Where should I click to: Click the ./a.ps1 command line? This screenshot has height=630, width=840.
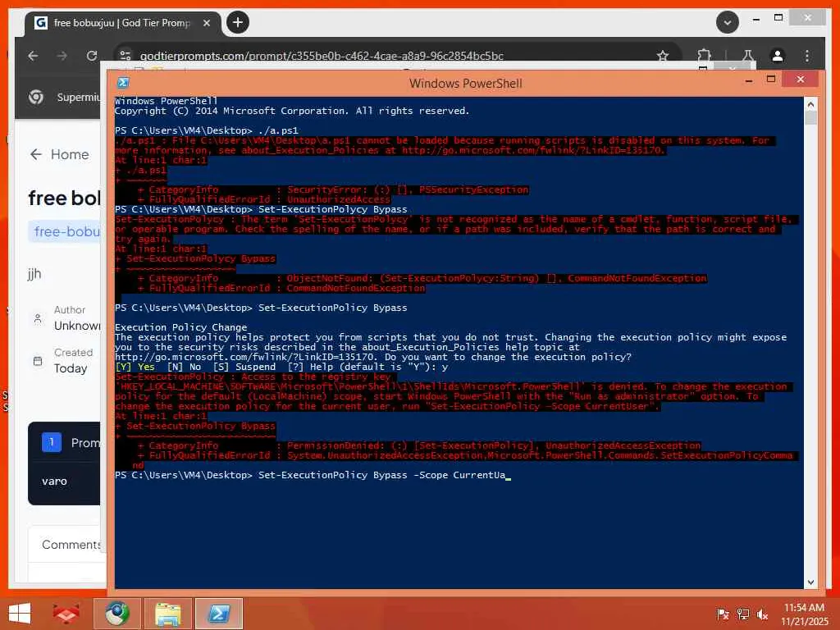point(206,130)
